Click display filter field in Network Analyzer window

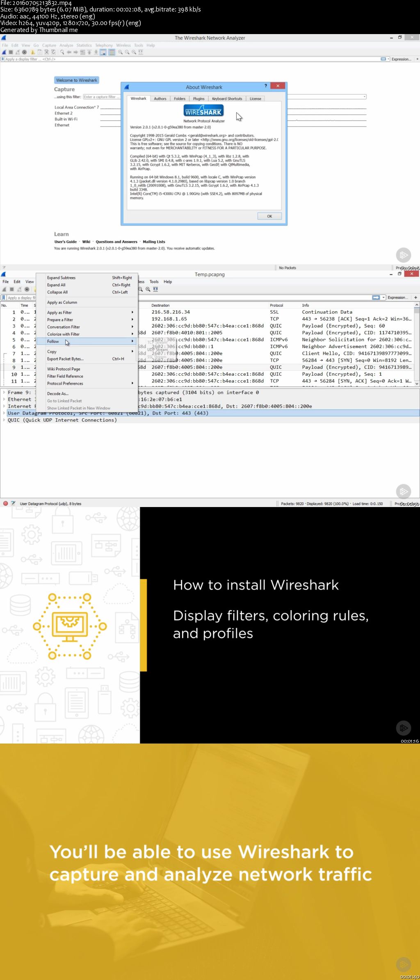click(x=193, y=59)
